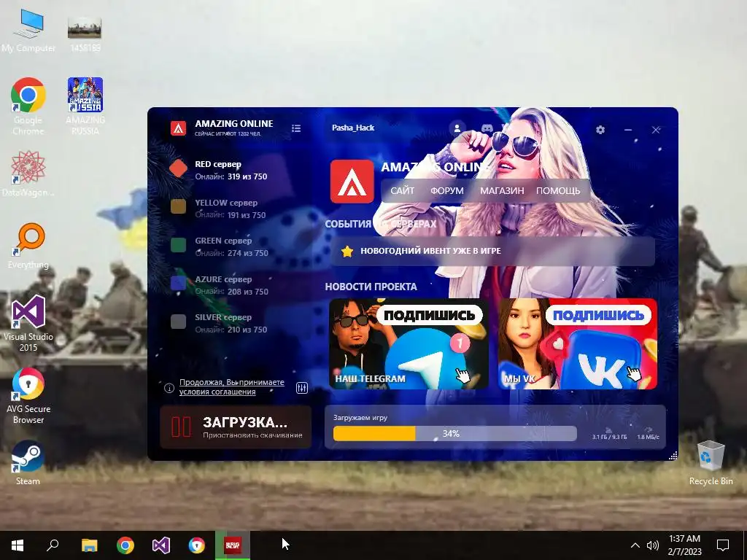
Task: Select the 1458189 image file on desktop
Action: (x=85, y=34)
